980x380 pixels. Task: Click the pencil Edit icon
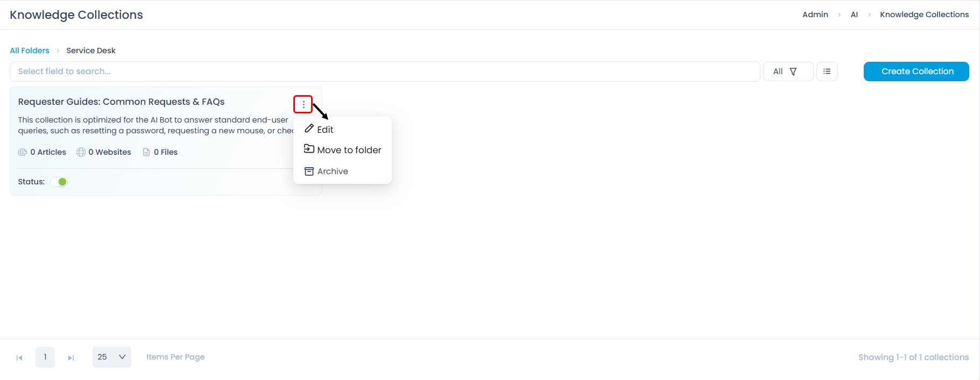[309, 128]
